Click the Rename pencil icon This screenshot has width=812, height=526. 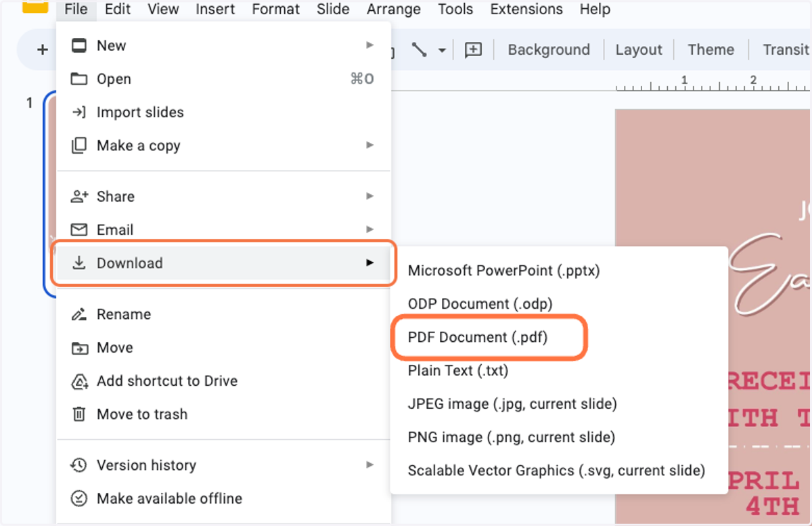click(x=79, y=314)
